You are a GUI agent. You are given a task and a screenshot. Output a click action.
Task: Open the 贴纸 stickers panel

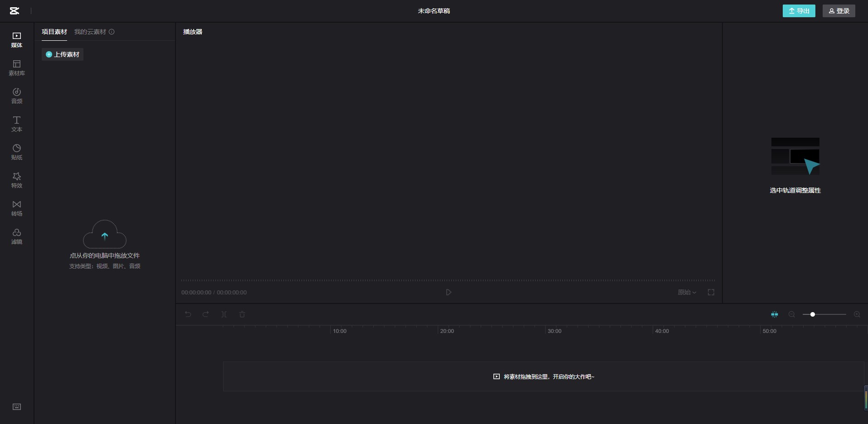tap(17, 152)
